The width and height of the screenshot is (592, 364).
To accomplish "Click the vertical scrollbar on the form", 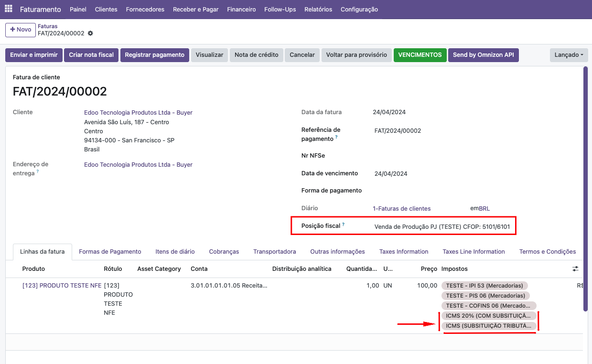I will click(x=586, y=189).
